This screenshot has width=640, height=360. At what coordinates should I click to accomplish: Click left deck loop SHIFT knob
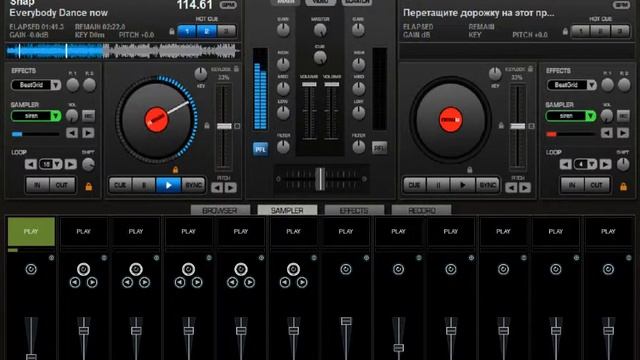click(88, 164)
